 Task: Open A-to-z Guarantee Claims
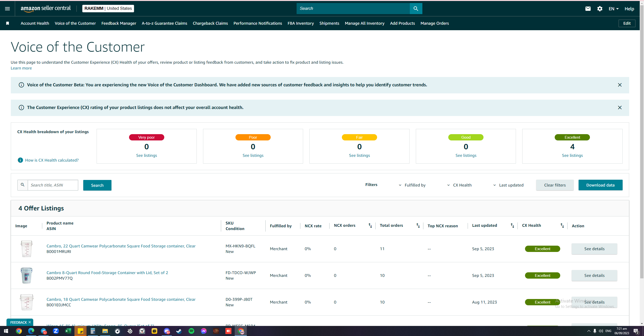(165, 23)
